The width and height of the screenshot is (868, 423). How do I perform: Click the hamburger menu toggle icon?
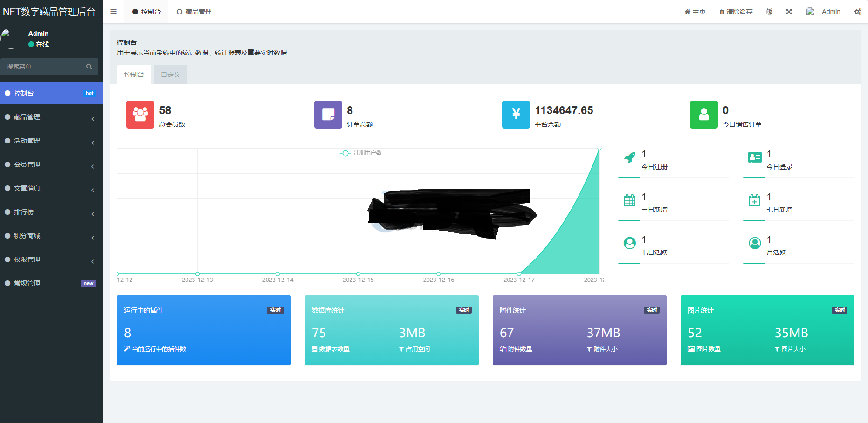(113, 12)
